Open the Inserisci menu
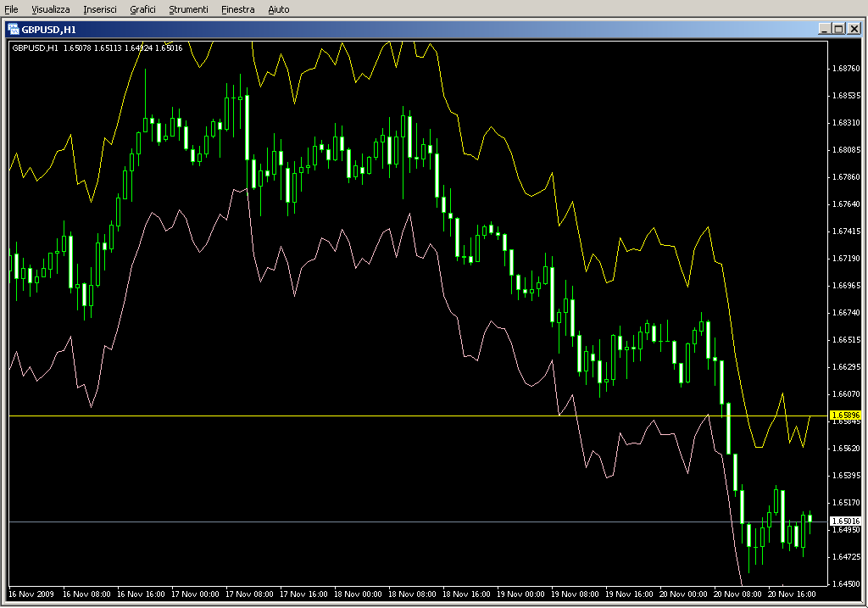 coord(100,9)
